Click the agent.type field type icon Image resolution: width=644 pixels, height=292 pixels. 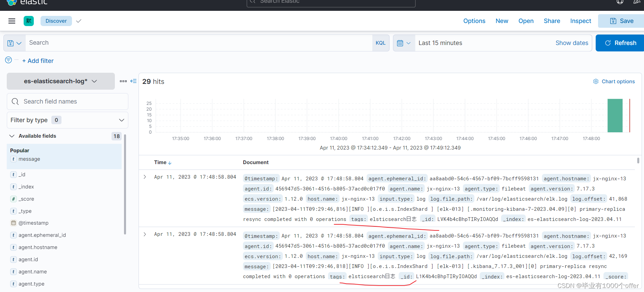coord(14,284)
